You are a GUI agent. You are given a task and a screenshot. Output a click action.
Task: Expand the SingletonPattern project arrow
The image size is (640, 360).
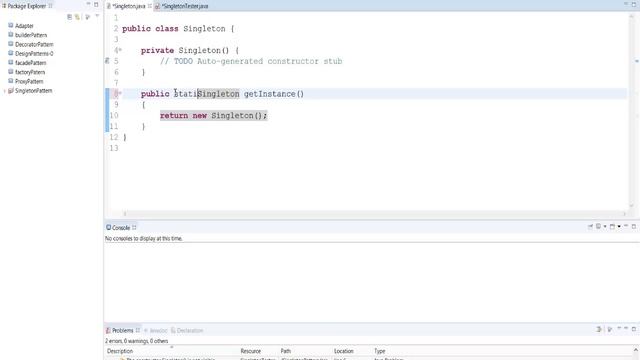[x=4, y=91]
